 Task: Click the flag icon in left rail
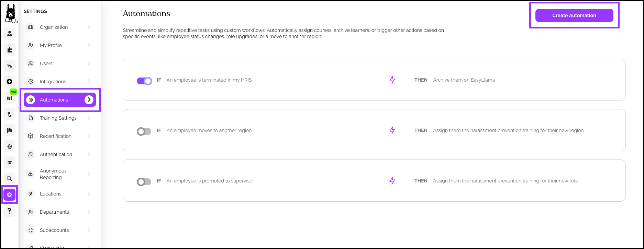point(10,130)
